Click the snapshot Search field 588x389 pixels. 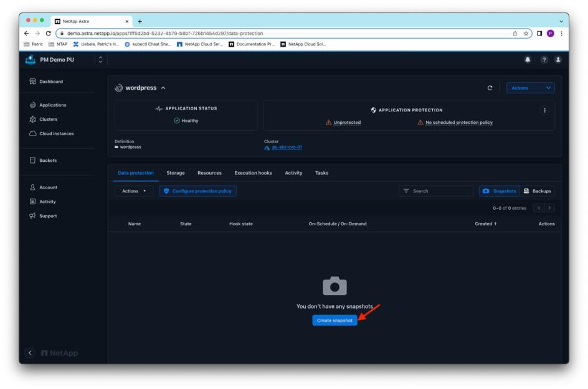coord(436,191)
